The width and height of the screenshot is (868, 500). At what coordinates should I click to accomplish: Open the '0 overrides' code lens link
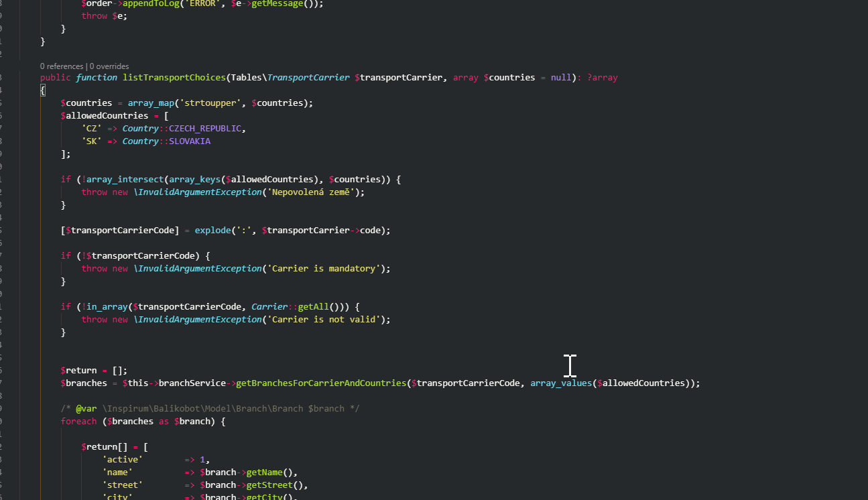pos(109,66)
